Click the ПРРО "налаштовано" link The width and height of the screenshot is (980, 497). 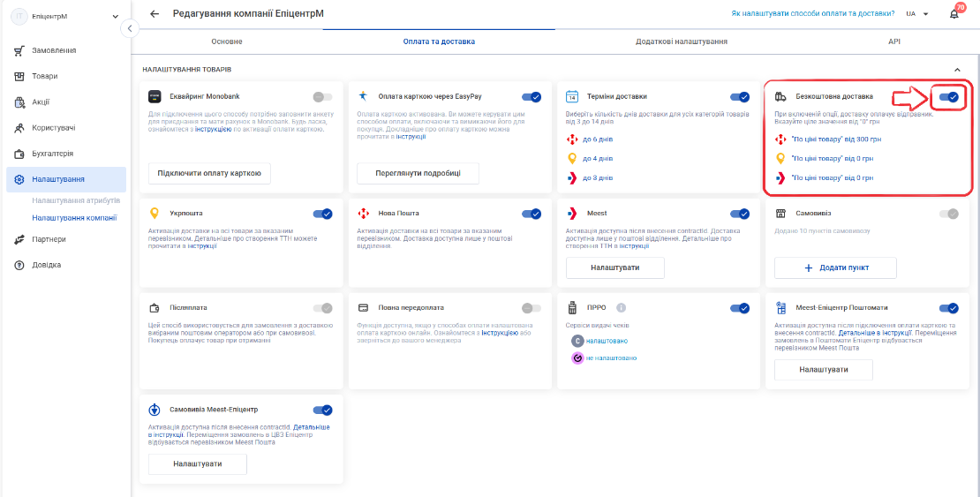(607, 341)
